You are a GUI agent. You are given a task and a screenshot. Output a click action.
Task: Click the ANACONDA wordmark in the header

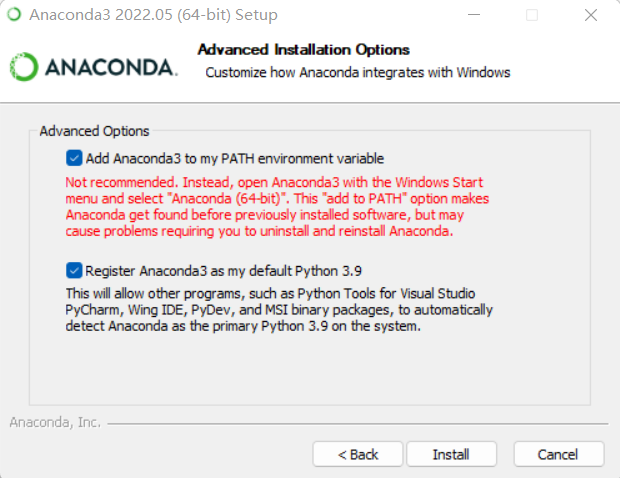[110, 67]
